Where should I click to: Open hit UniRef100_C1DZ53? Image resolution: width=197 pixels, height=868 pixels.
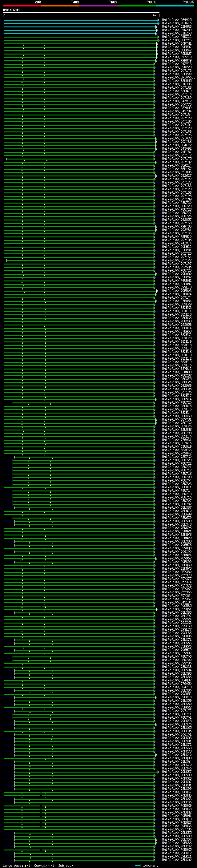[177, 33]
